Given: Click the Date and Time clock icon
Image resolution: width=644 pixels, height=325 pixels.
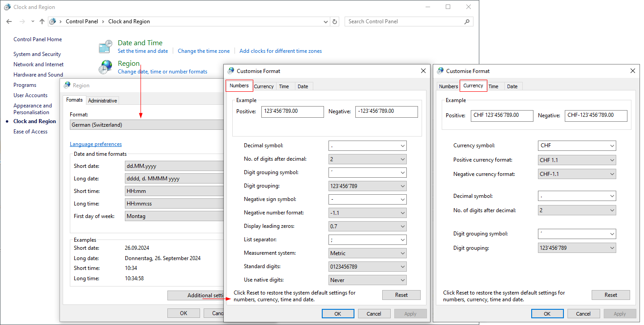Looking at the screenshot, I should click(x=106, y=47).
